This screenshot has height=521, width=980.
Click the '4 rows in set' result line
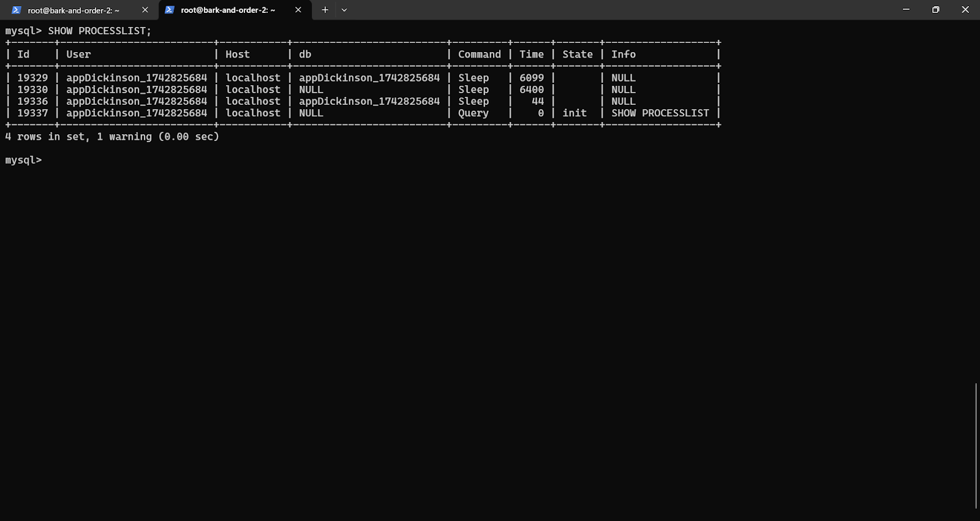(112, 137)
